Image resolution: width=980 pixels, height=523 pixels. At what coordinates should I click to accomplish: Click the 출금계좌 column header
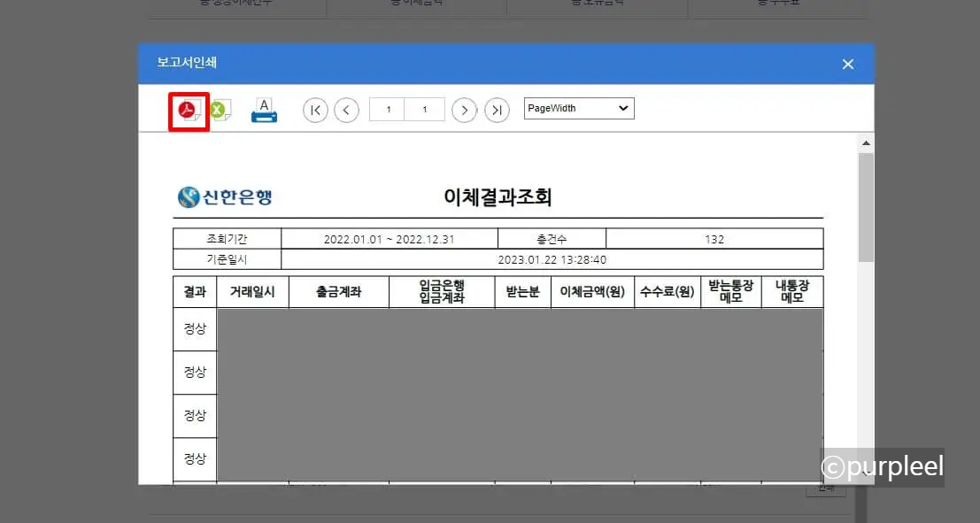click(337, 291)
